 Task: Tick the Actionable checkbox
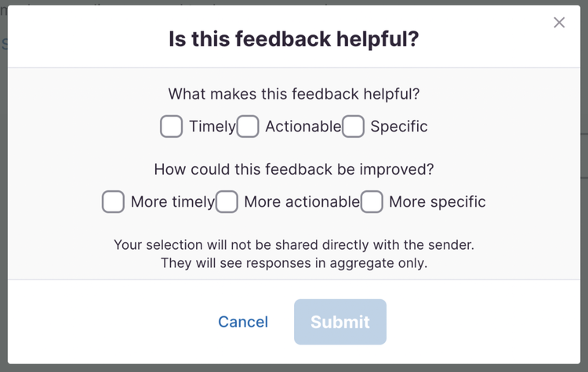248,126
